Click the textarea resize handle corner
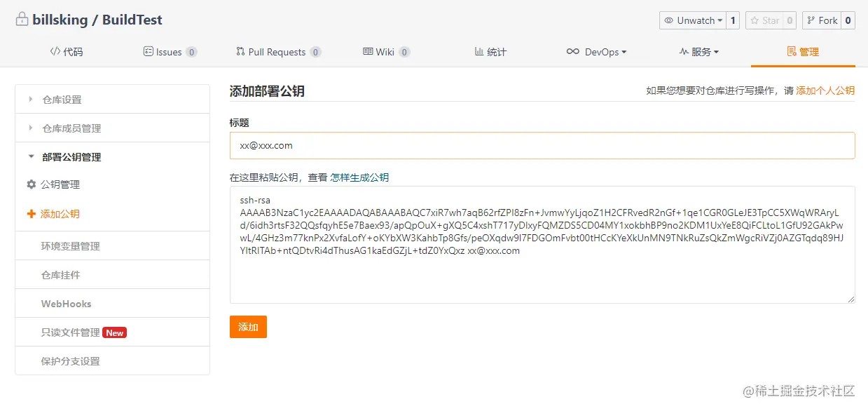Image resolution: width=868 pixels, height=411 pixels. coord(850,299)
